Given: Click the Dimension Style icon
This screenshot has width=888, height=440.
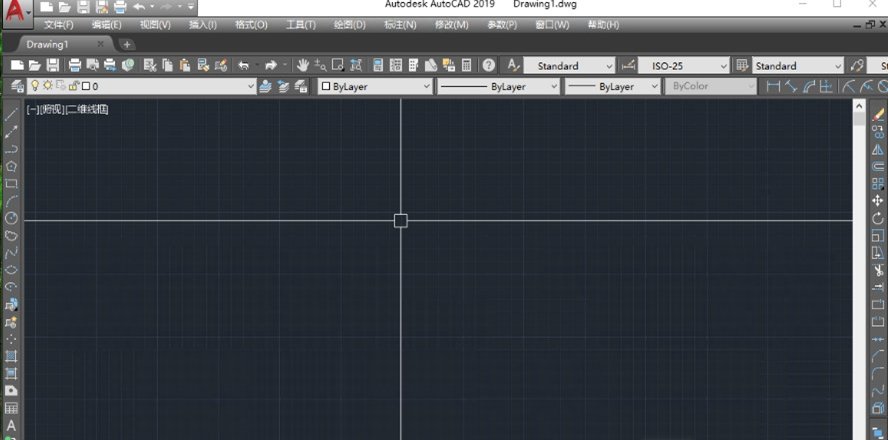Looking at the screenshot, I should point(627,65).
